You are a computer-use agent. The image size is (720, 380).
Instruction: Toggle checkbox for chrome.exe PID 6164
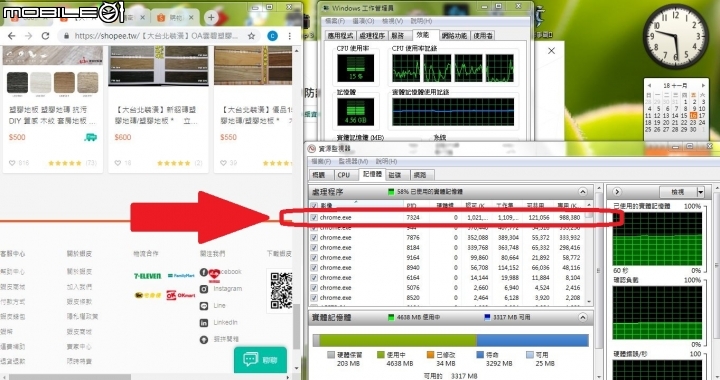point(314,278)
